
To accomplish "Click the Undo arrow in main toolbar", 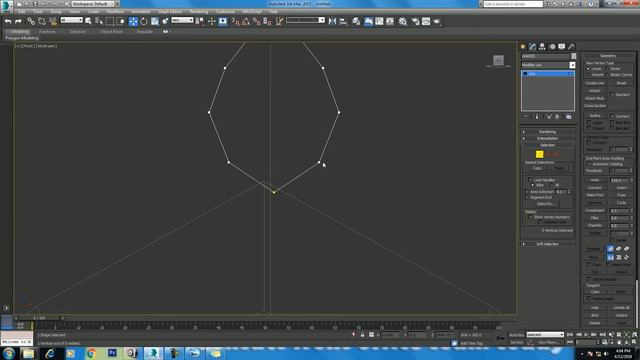I will [x=8, y=21].
